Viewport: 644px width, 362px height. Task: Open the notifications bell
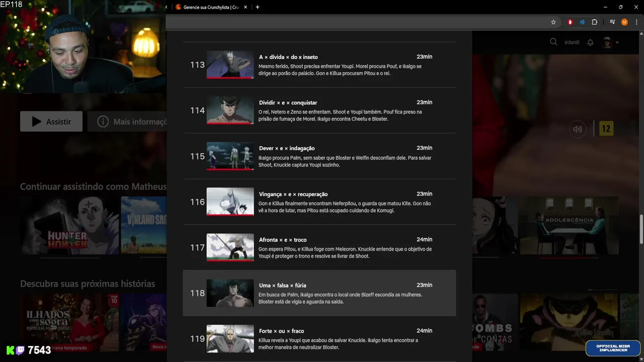tap(591, 42)
